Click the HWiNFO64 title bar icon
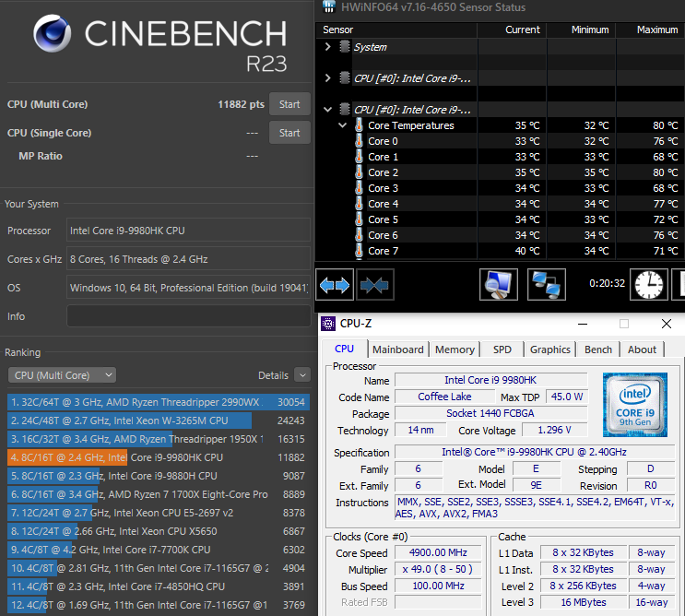685x616 pixels. pyautogui.click(x=328, y=6)
